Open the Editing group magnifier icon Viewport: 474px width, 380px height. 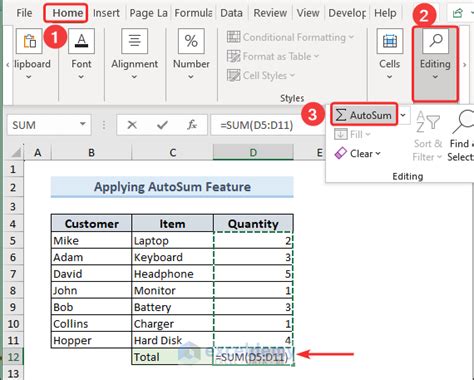pyautogui.click(x=435, y=41)
